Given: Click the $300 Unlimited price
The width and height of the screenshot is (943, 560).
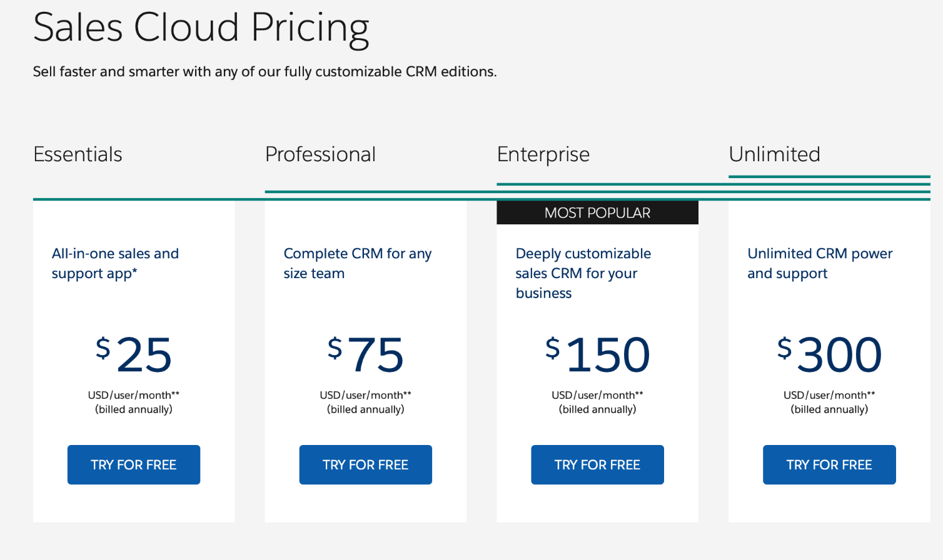Looking at the screenshot, I should click(829, 354).
